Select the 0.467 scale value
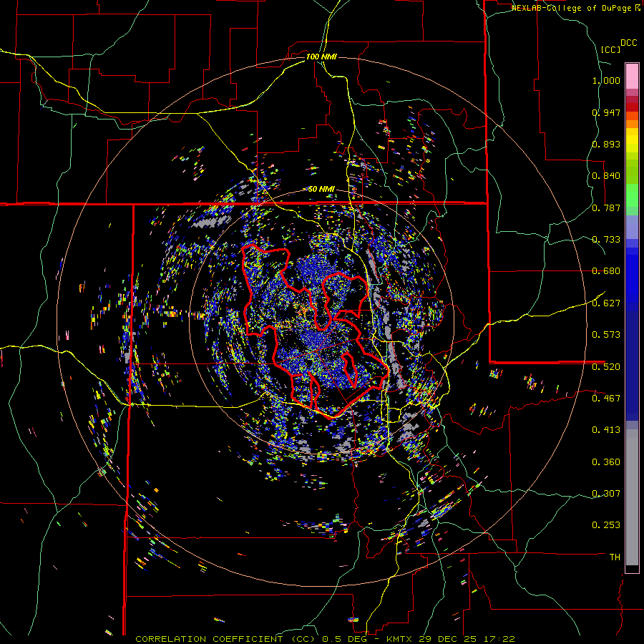644x644 pixels. (606, 398)
